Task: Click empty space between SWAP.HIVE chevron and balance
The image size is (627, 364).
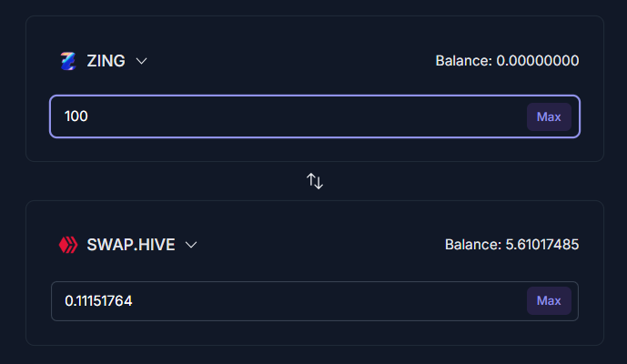Action: 320,245
